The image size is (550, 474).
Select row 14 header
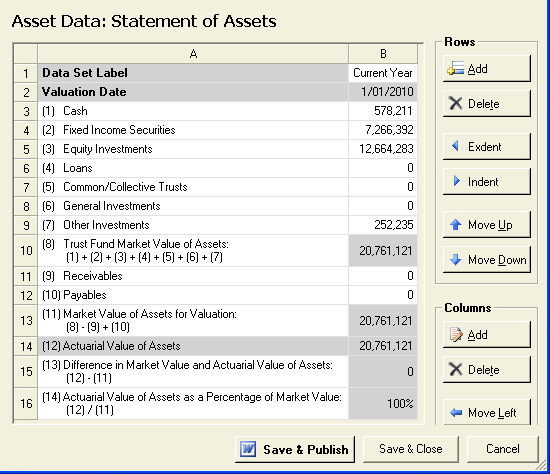(26, 346)
